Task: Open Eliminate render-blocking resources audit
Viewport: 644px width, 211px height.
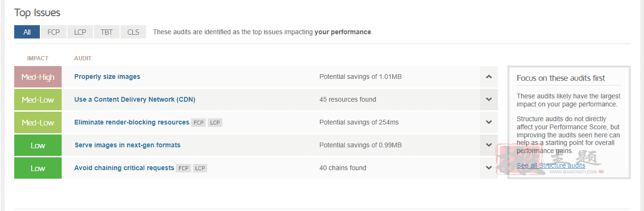Action: [x=132, y=122]
